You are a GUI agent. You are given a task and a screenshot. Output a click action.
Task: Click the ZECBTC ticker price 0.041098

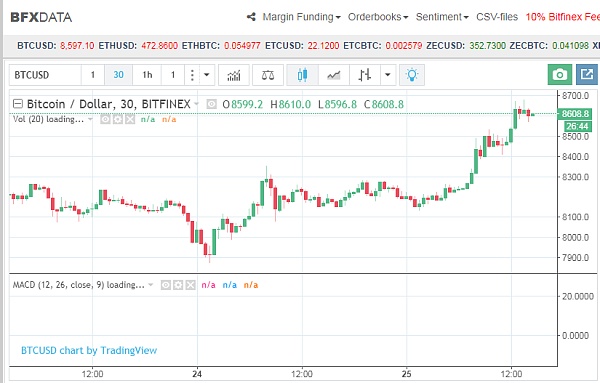pyautogui.click(x=570, y=46)
